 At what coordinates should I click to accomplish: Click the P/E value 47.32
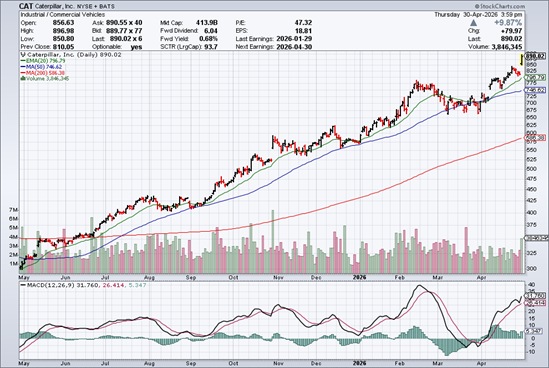tap(303, 23)
